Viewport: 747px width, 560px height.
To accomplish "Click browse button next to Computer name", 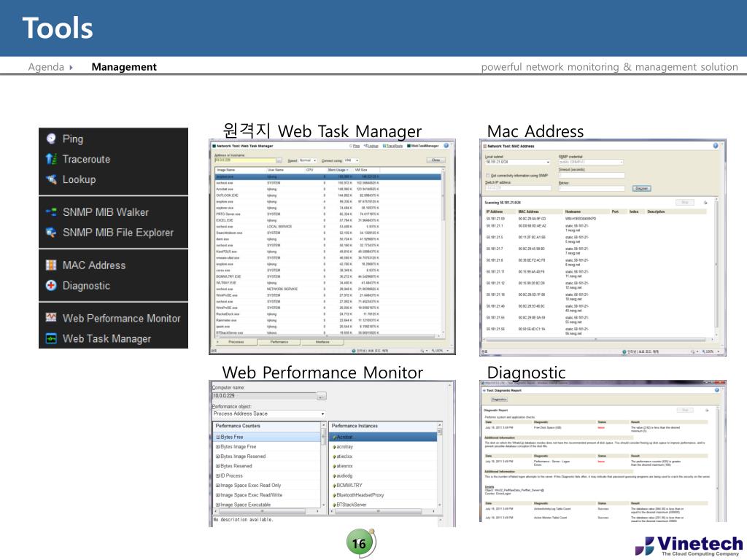I will click(322, 396).
